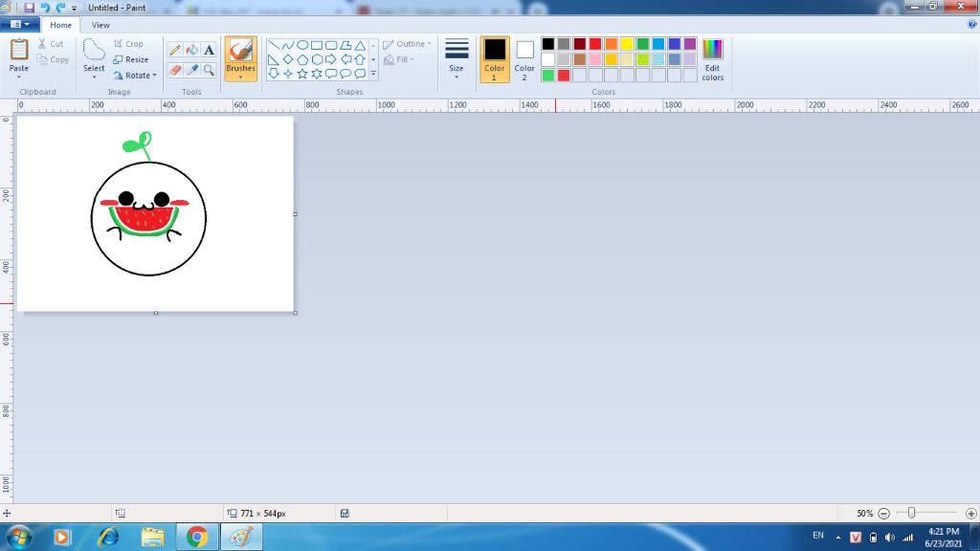
Task: Open Internet Explorer from the taskbar
Action: tap(108, 538)
